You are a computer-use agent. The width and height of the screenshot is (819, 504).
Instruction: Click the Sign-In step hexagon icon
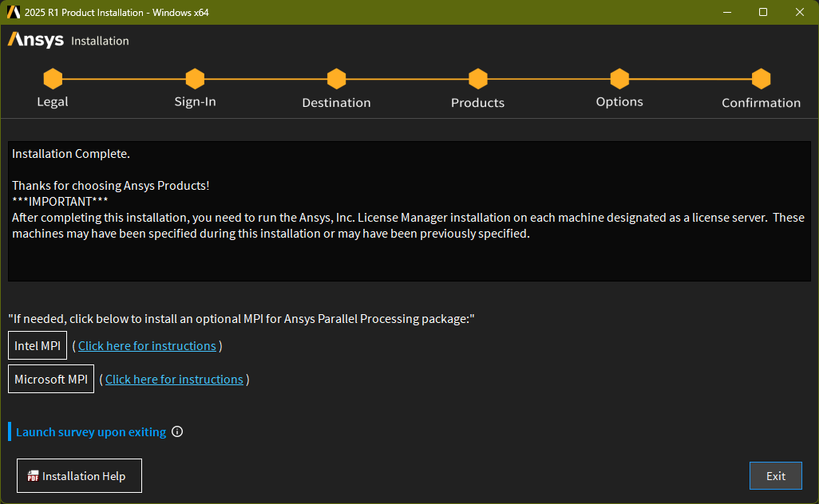pyautogui.click(x=195, y=79)
